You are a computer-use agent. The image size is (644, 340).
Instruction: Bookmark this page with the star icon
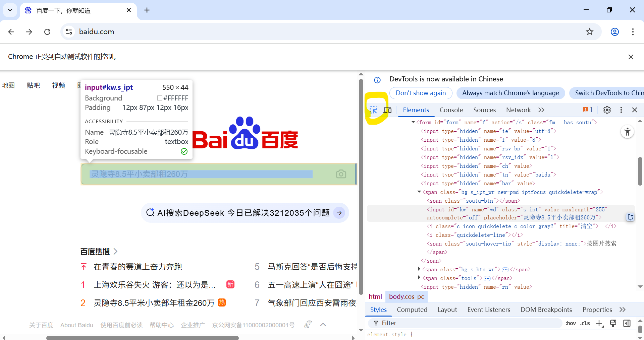pyautogui.click(x=590, y=31)
